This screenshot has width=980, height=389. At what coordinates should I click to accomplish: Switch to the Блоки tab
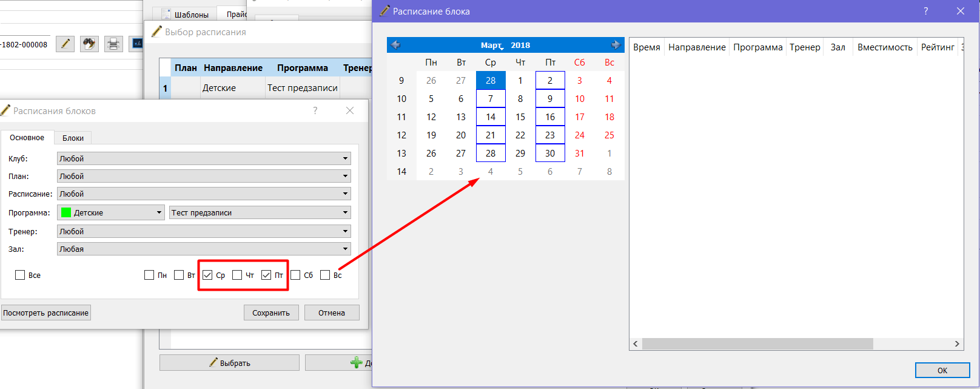click(73, 138)
